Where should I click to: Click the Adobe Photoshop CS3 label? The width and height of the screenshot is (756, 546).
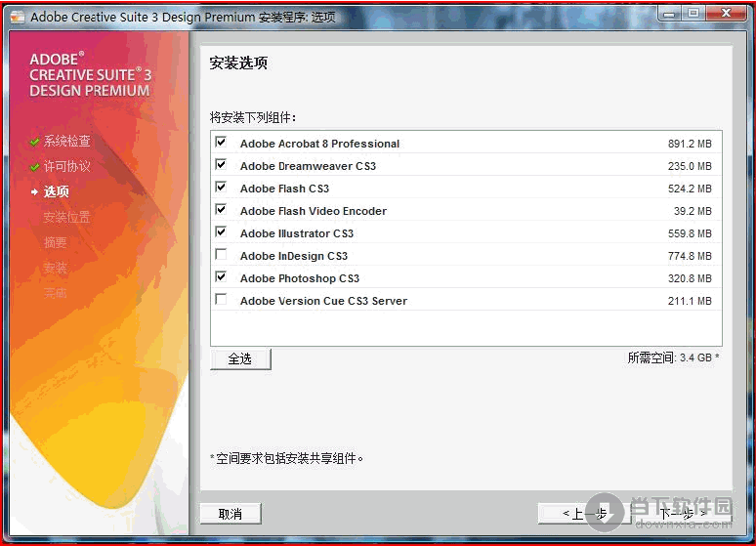300,278
